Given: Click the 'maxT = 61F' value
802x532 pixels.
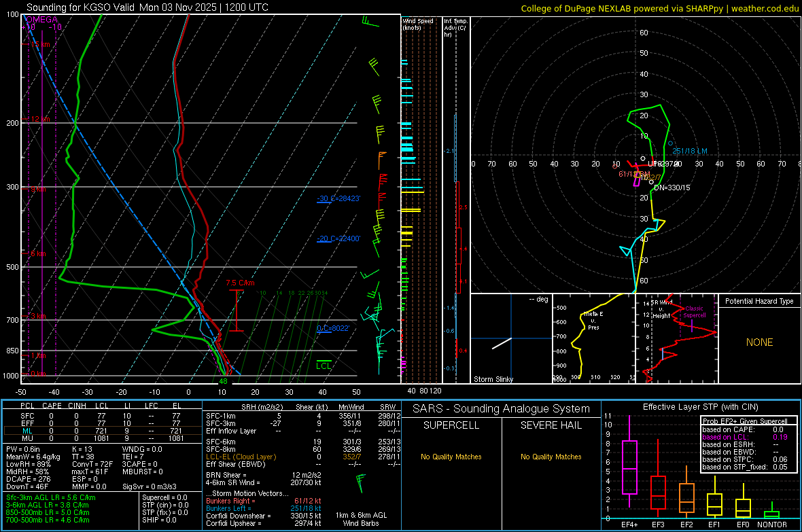Looking at the screenshot, I should coord(90,472).
